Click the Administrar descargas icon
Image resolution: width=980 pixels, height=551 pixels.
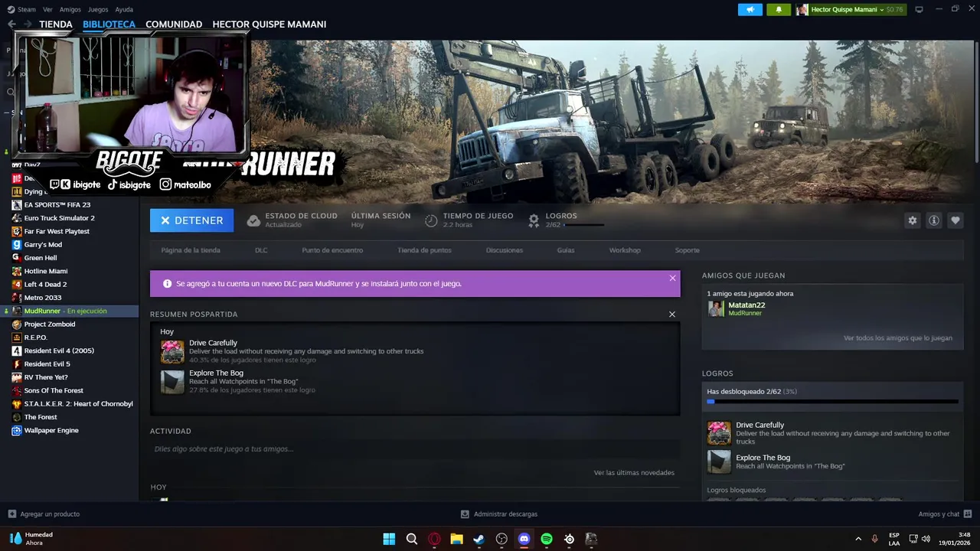coord(465,514)
